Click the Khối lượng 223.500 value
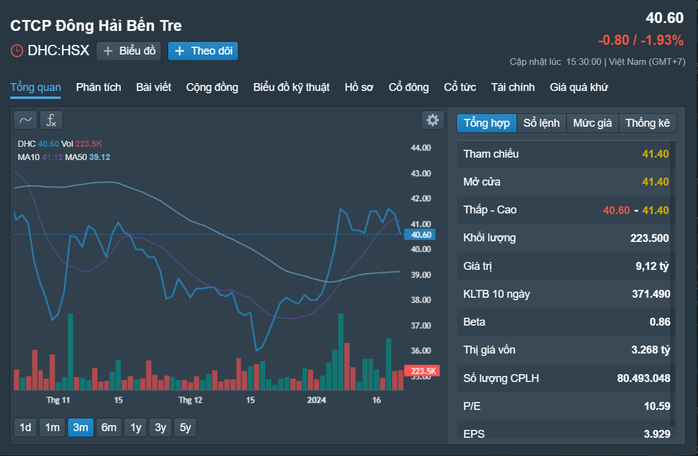 pos(649,238)
